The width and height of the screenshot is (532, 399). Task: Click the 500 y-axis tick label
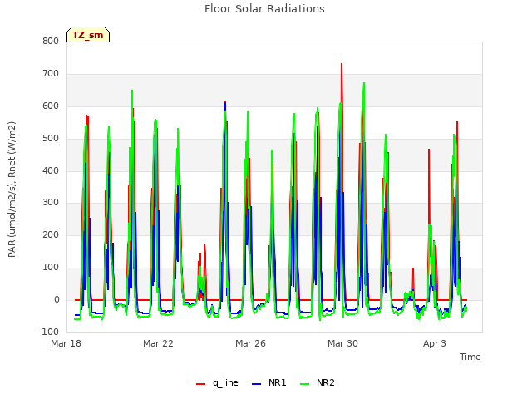click(51, 139)
